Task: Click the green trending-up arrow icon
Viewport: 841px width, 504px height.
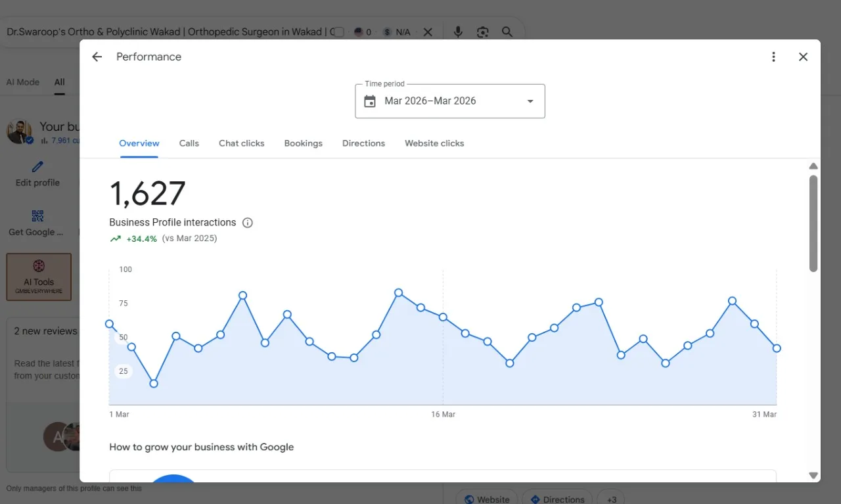Action: [116, 239]
